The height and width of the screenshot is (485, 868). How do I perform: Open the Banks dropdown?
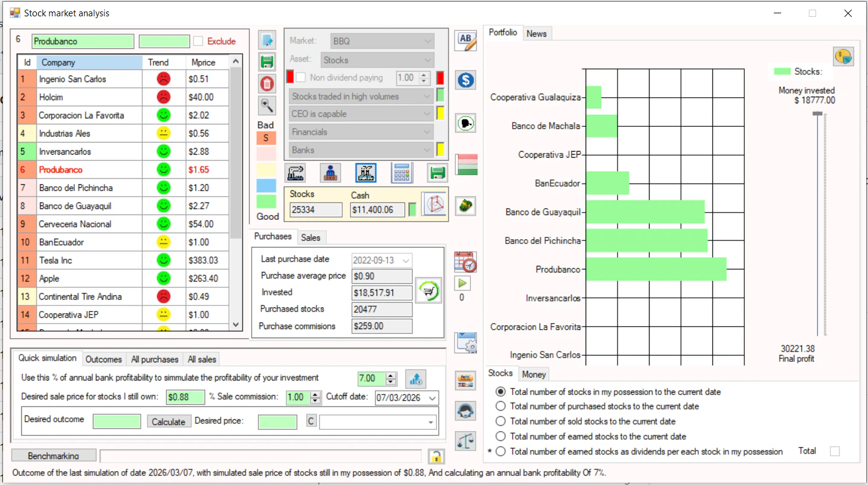[x=360, y=150]
